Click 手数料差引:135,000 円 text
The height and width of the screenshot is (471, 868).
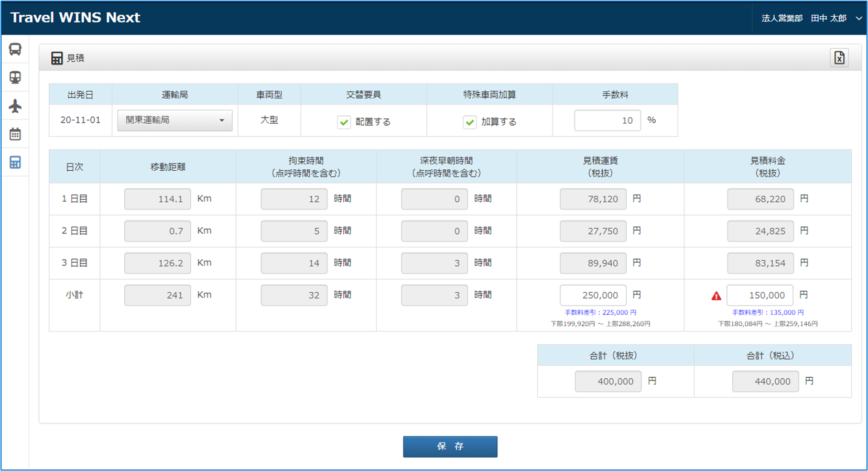(768, 312)
